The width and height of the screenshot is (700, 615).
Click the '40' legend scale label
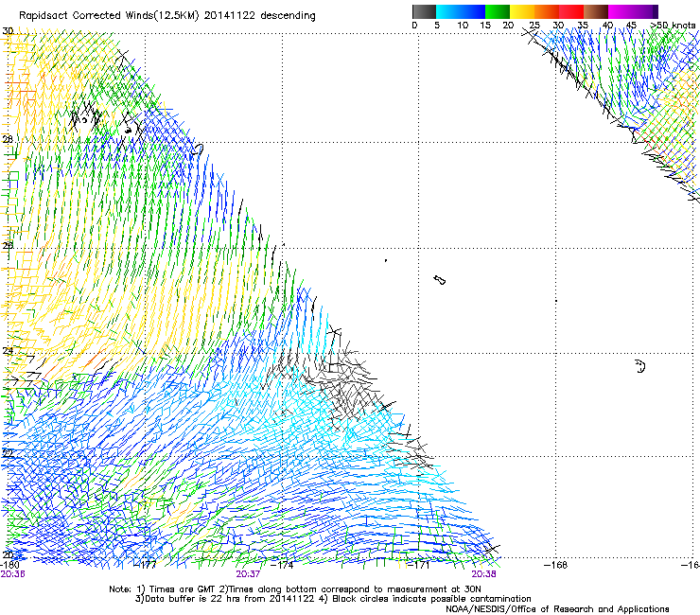tap(607, 26)
